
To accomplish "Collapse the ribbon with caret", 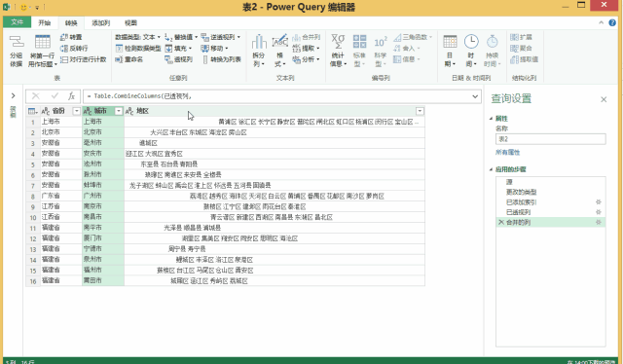I will tap(601, 22).
